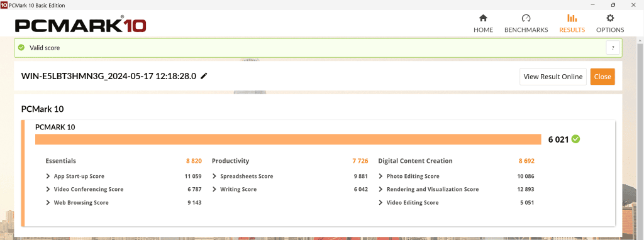
Task: Click Web Browsing value 9 143
Action: 194,203
